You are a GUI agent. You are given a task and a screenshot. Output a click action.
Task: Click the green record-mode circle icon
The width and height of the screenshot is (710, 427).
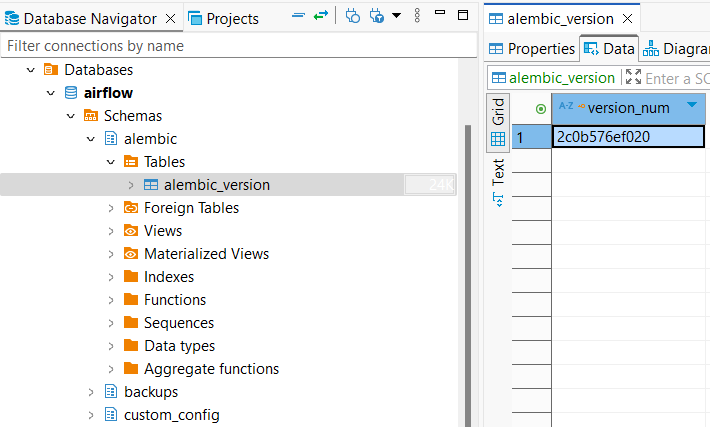tap(541, 108)
